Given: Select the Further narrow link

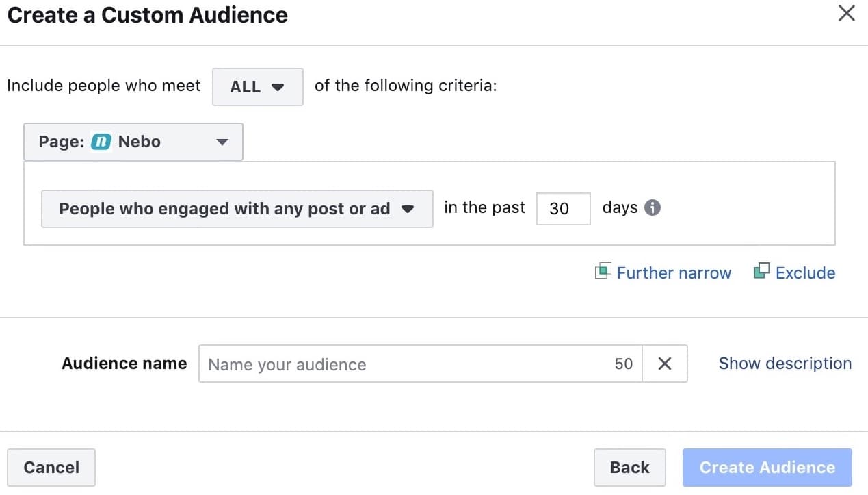Looking at the screenshot, I should [x=674, y=273].
